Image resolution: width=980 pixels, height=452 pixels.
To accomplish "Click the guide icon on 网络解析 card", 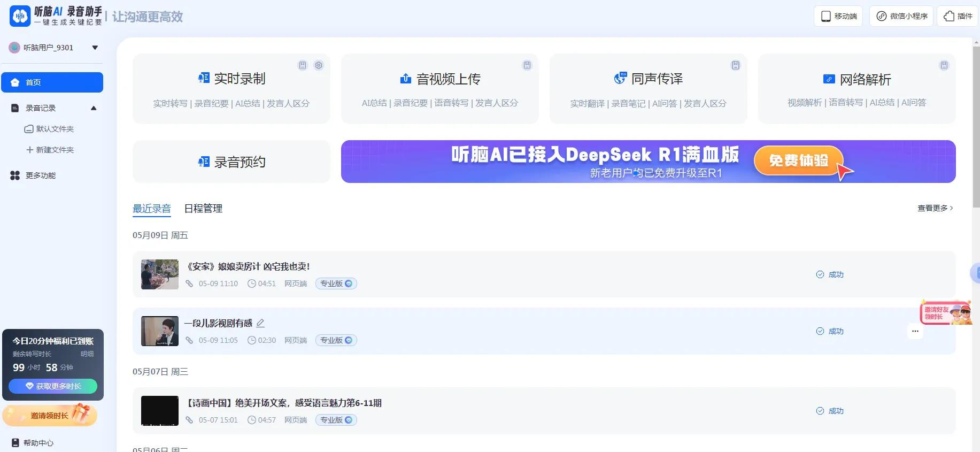I will coord(944,65).
